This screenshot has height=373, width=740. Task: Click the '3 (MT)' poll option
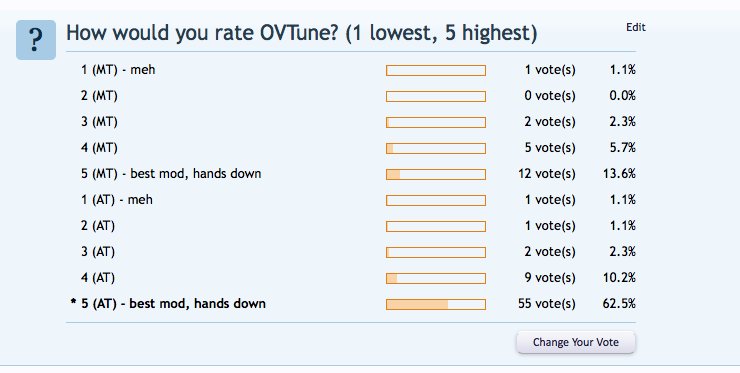click(99, 122)
